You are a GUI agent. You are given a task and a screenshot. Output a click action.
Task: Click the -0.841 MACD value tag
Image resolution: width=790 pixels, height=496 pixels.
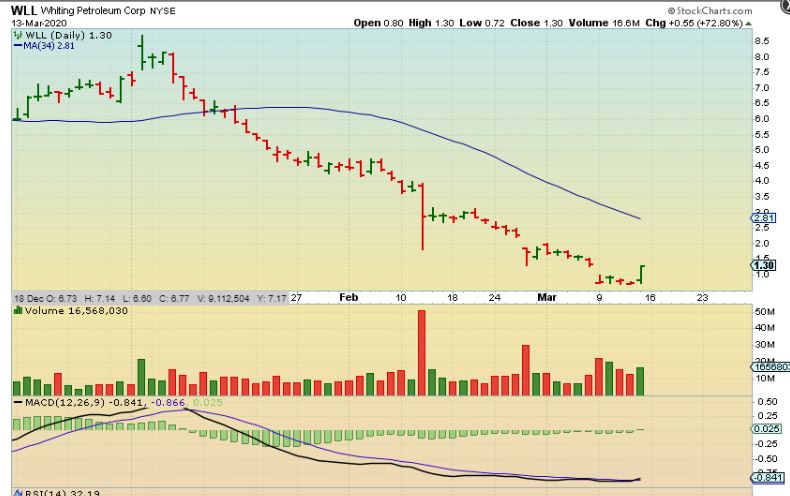click(767, 477)
